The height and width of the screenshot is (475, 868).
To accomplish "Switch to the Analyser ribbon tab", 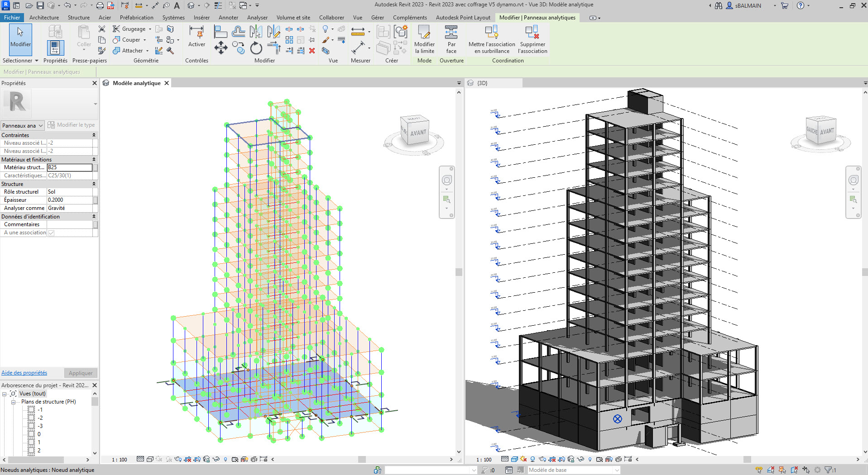I will 257,17.
